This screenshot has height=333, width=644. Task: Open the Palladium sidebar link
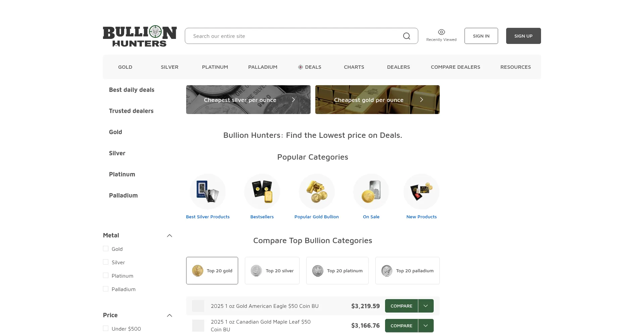coord(123,196)
